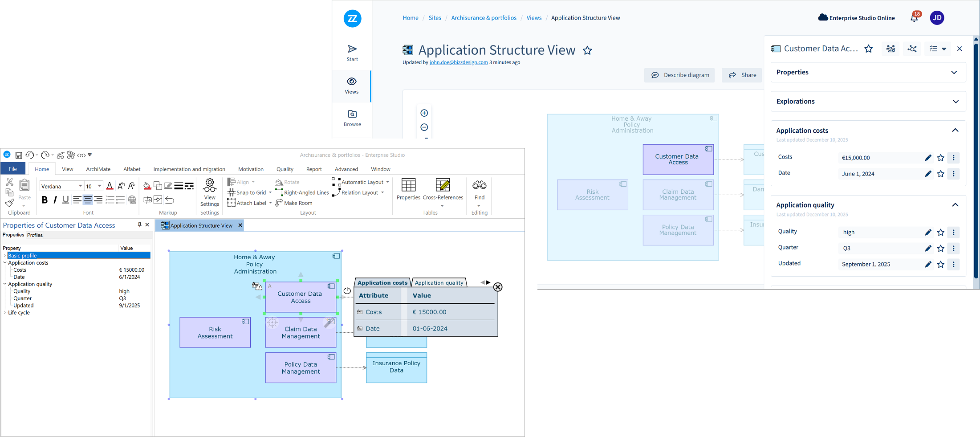Image resolution: width=980 pixels, height=437 pixels.
Task: Switch to the Quality ribbon tab
Action: pyautogui.click(x=285, y=169)
